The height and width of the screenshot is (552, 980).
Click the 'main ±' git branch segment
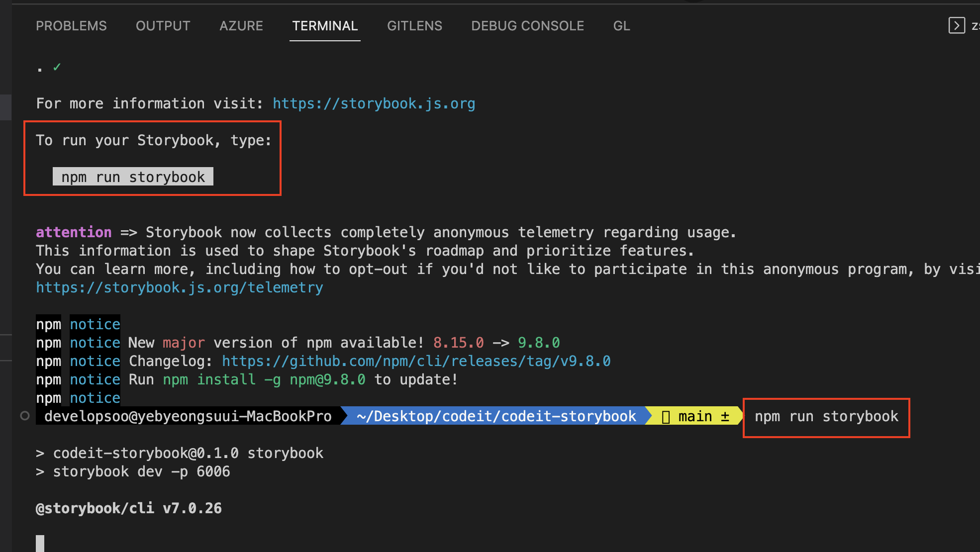695,416
